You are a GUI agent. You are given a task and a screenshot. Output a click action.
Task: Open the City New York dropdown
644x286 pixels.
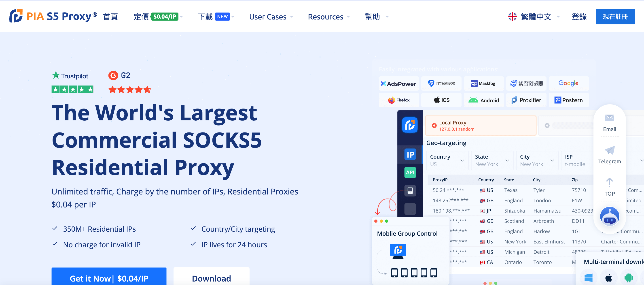[537, 160]
